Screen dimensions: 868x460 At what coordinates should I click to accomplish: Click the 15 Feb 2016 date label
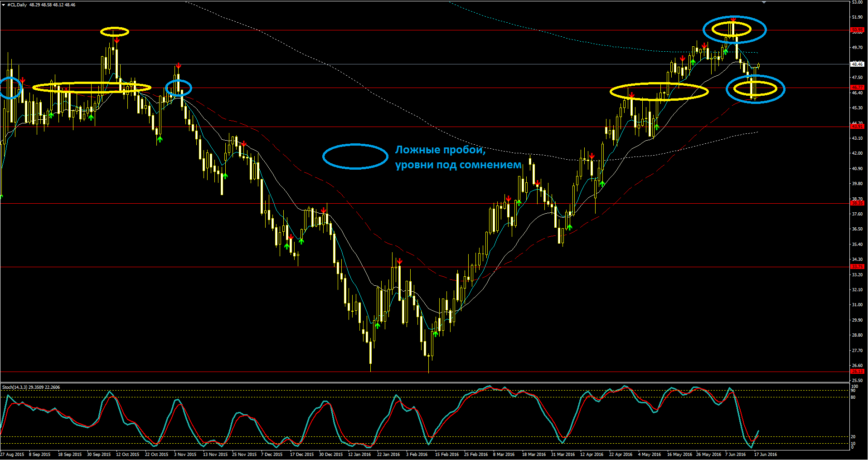(x=447, y=455)
